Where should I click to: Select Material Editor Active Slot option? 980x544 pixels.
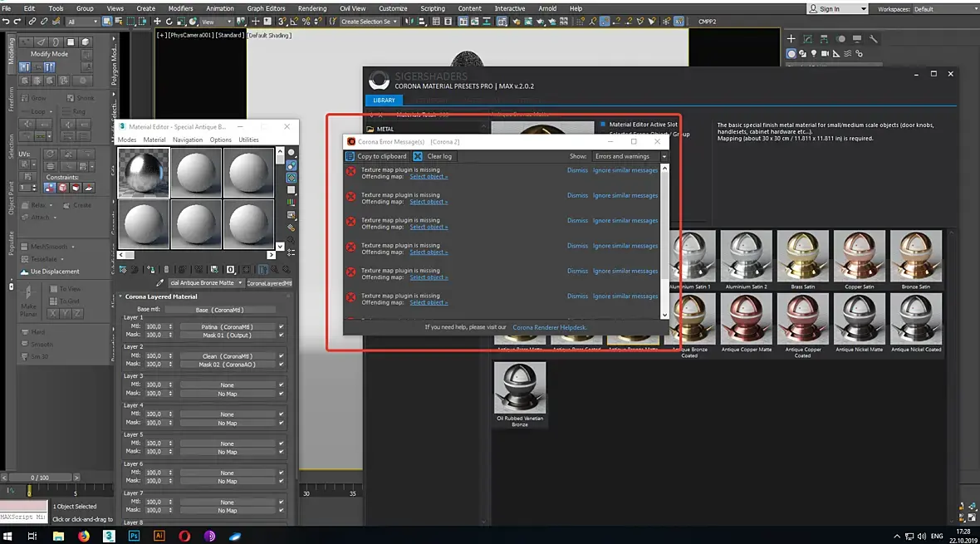coord(639,125)
